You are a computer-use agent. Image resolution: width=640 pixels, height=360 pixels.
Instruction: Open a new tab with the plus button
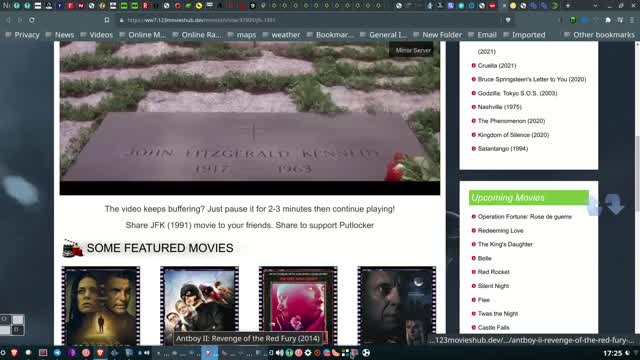click(x=568, y=6)
